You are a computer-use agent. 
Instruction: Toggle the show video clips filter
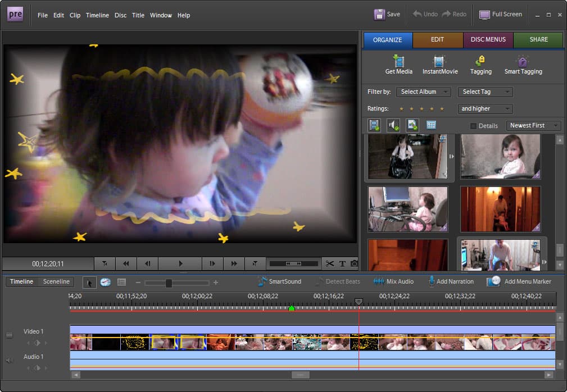(x=374, y=125)
